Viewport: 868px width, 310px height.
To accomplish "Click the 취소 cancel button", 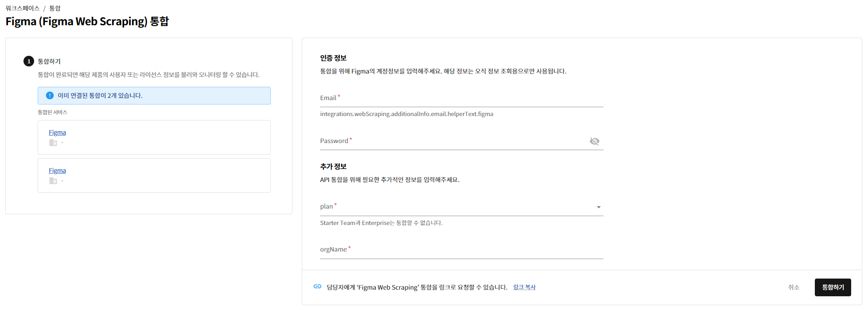I will [794, 287].
